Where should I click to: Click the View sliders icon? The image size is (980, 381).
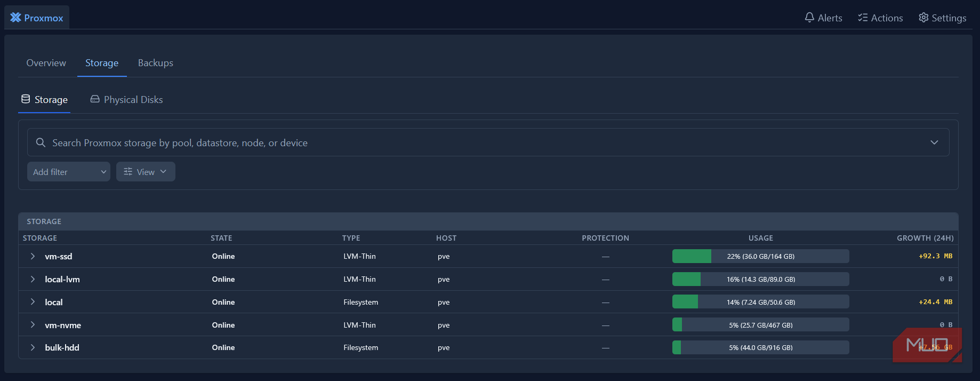[x=128, y=171]
